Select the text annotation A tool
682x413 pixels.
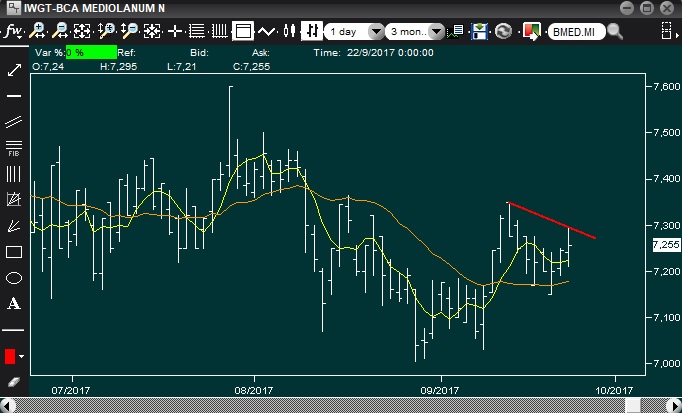pos(14,303)
